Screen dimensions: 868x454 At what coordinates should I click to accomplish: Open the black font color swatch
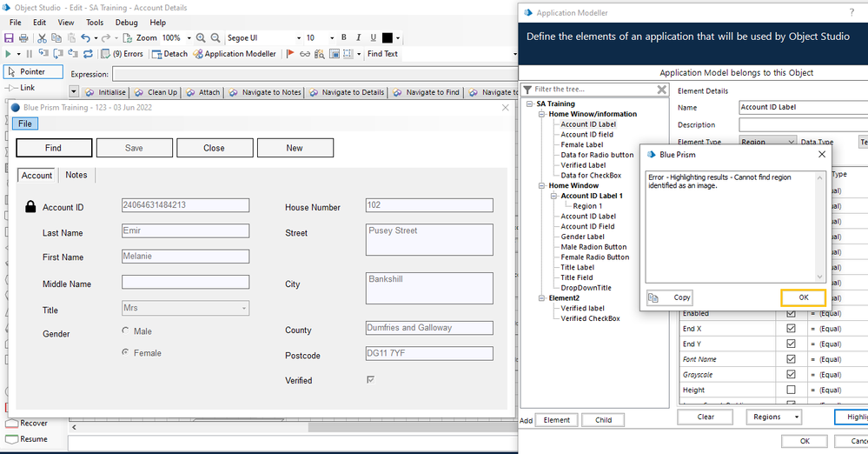388,38
